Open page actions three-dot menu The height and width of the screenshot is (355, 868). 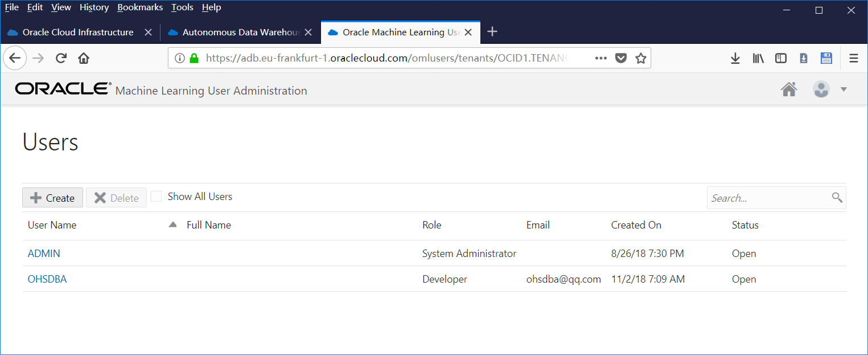pyautogui.click(x=600, y=58)
